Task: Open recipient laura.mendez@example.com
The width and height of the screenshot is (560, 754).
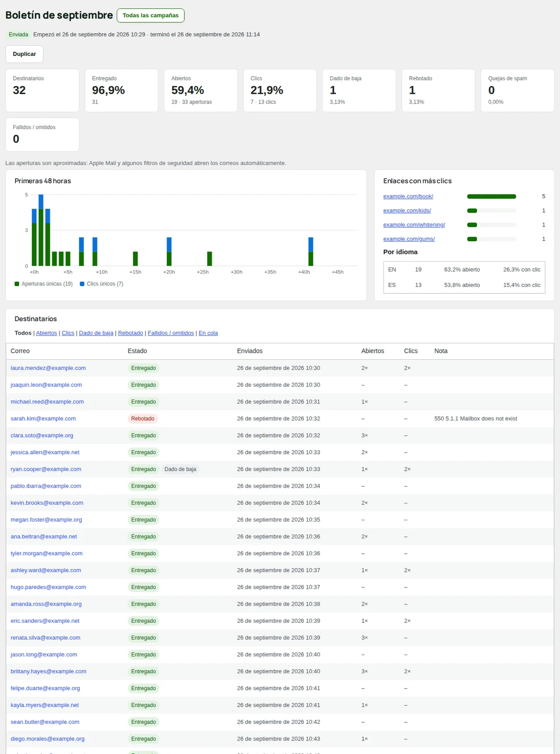Action: [48, 368]
